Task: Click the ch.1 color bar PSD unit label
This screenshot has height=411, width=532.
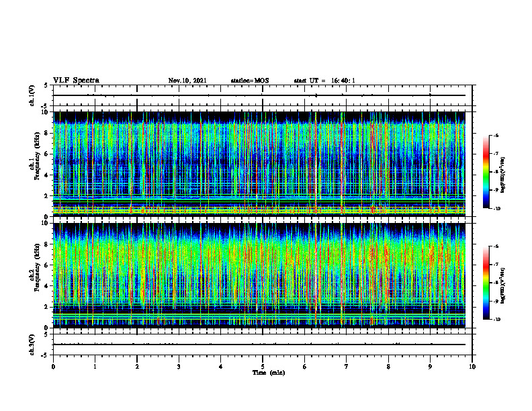Action: click(x=503, y=175)
